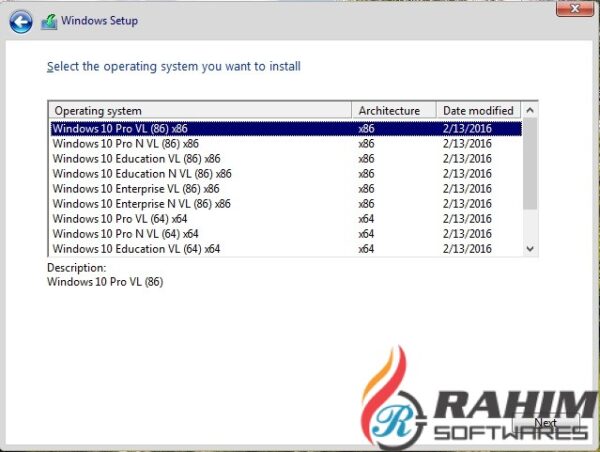Click x64 architecture cell of Pro N VL (64)
This screenshot has height=452, width=600.
[x=366, y=234]
